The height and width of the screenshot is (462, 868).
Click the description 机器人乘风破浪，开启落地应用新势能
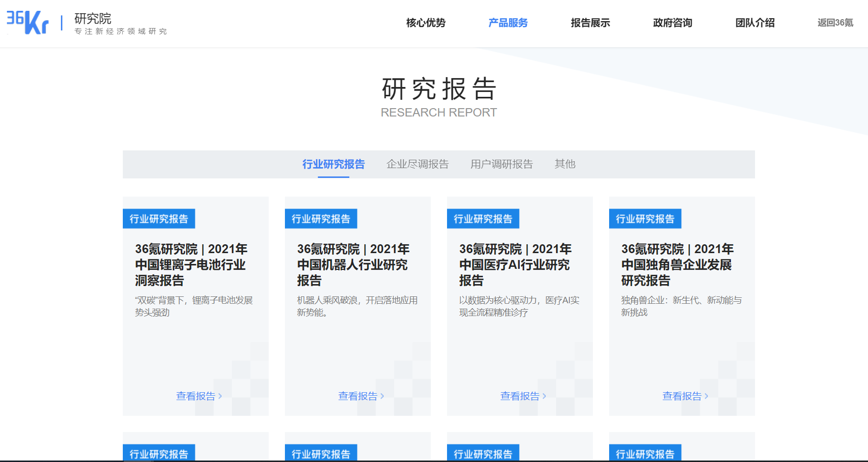point(357,306)
